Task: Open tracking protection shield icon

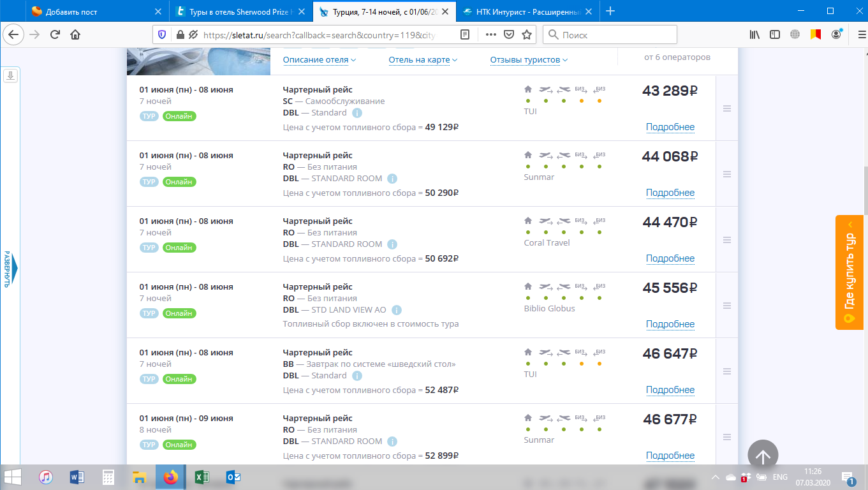Action: click(x=162, y=34)
